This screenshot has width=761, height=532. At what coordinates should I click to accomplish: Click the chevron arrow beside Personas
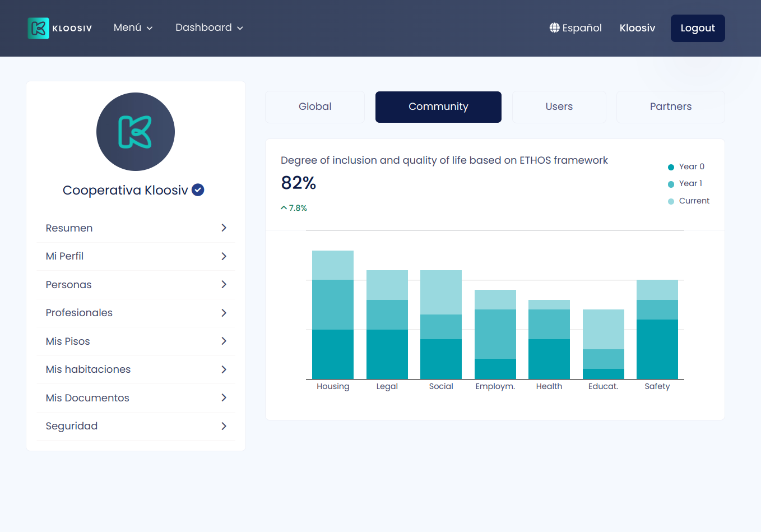tap(224, 284)
